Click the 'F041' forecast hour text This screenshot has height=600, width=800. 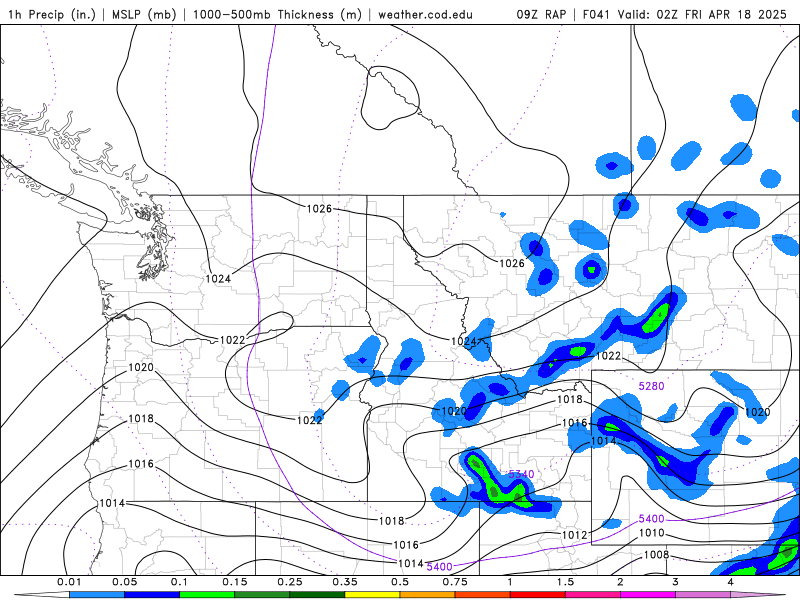tap(596, 14)
